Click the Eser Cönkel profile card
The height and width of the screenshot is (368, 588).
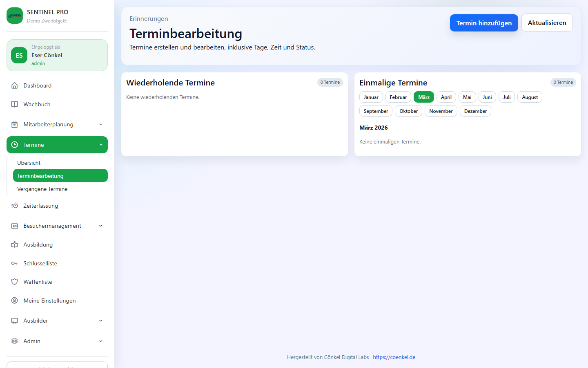tap(57, 55)
